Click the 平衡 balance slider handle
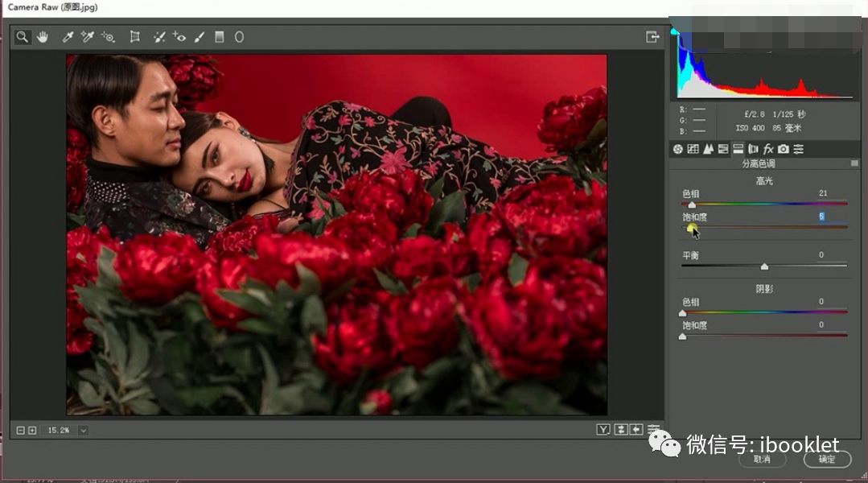The width and height of the screenshot is (868, 483). coord(764,266)
